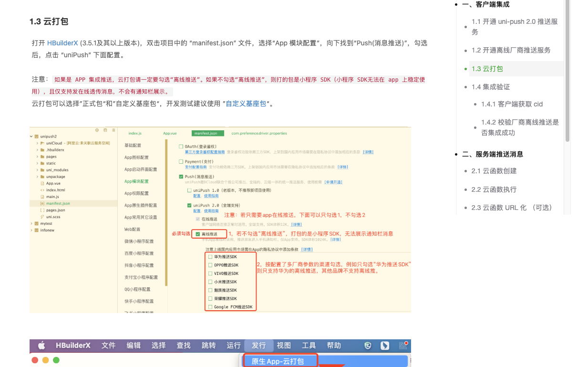Uncheck the Push(消息推送) checkbox

181,177
